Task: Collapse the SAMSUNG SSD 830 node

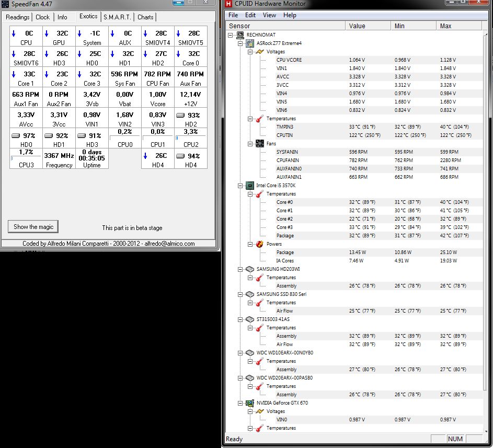Action: click(x=240, y=295)
